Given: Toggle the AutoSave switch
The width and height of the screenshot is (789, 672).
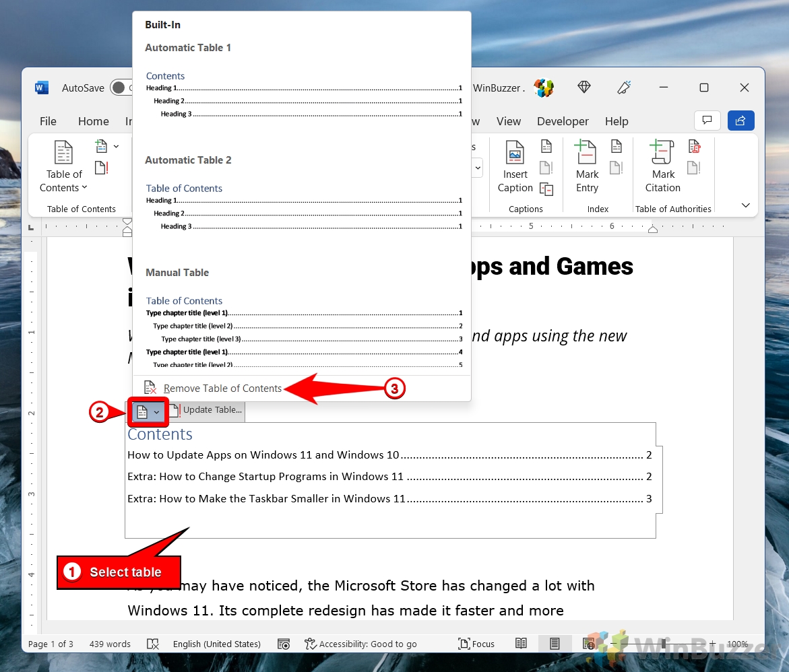Looking at the screenshot, I should coord(121,88).
